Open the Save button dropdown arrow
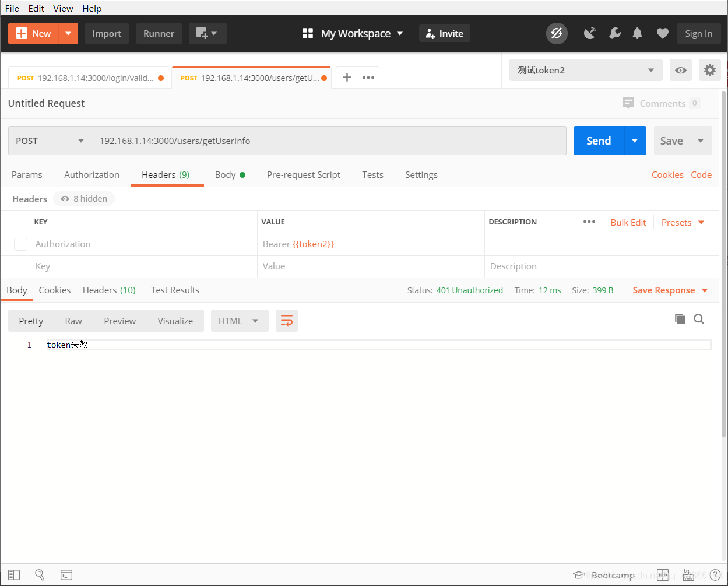Screen dimensions: 728x586 (701, 141)
